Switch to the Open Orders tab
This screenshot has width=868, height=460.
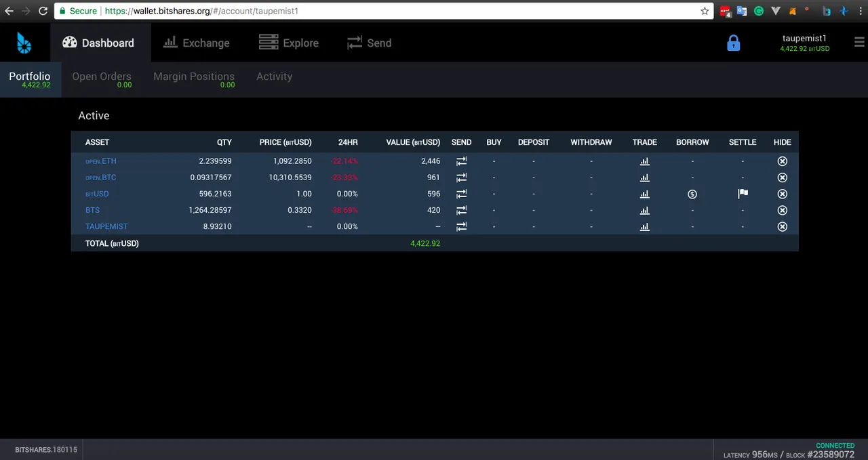click(102, 79)
